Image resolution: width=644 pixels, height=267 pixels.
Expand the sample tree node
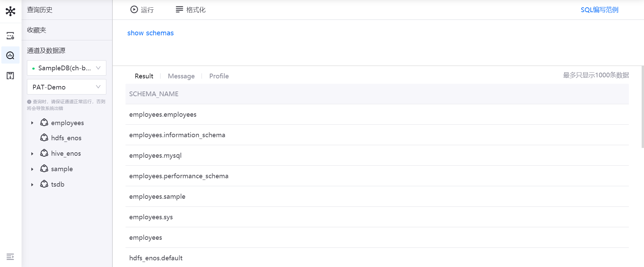(32, 169)
